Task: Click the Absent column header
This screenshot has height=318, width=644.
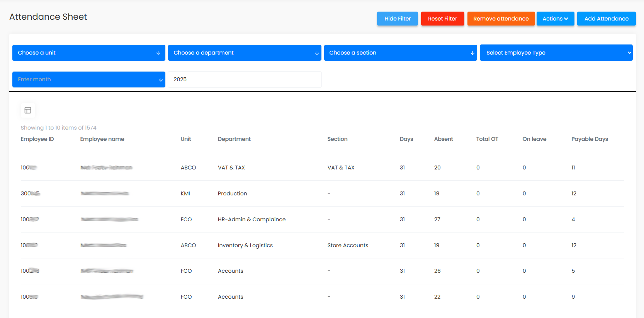Action: (x=443, y=139)
